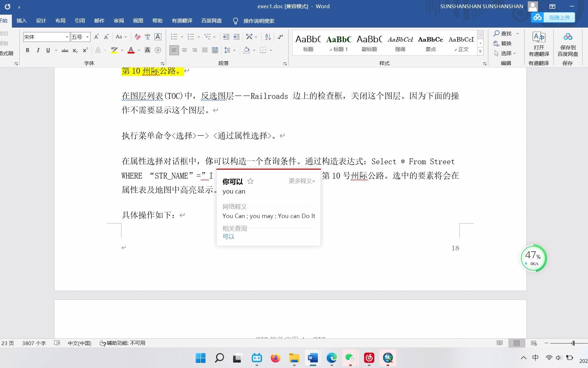
Task: Click operation search input field
Action: pyautogui.click(x=259, y=21)
